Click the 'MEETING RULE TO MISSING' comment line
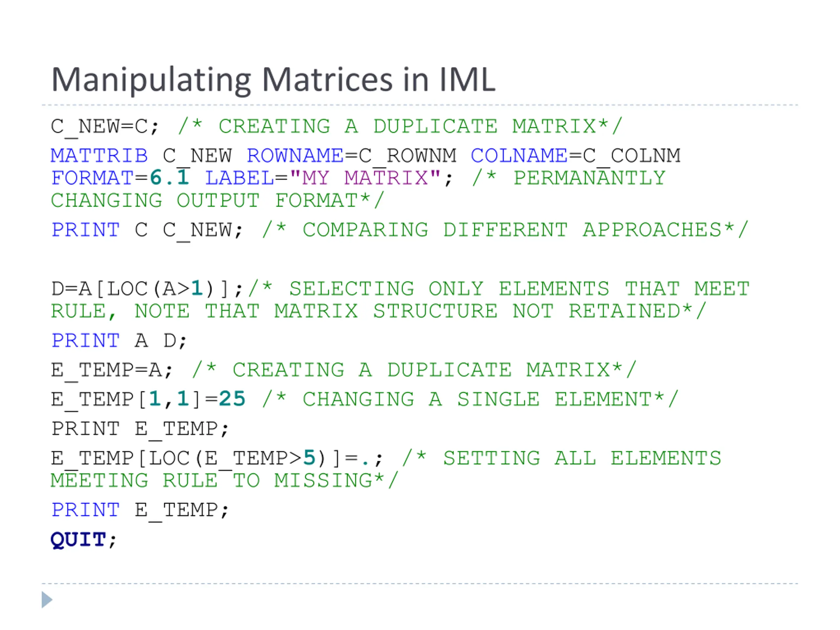Screen dimensions: 840x630 pyautogui.click(x=225, y=481)
